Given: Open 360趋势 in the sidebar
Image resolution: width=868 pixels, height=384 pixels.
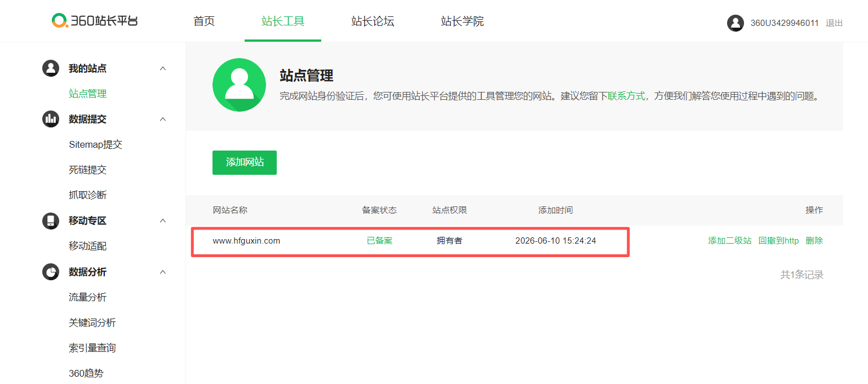Looking at the screenshot, I should [x=86, y=373].
